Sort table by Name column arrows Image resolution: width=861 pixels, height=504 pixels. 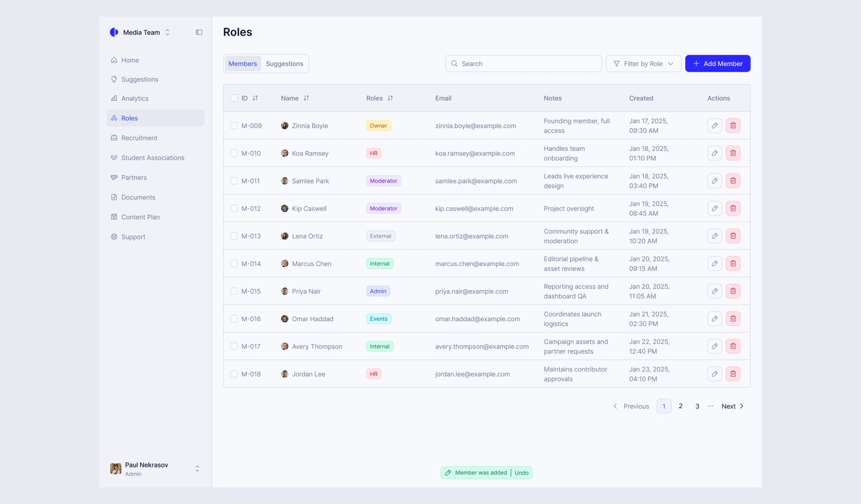coord(306,98)
